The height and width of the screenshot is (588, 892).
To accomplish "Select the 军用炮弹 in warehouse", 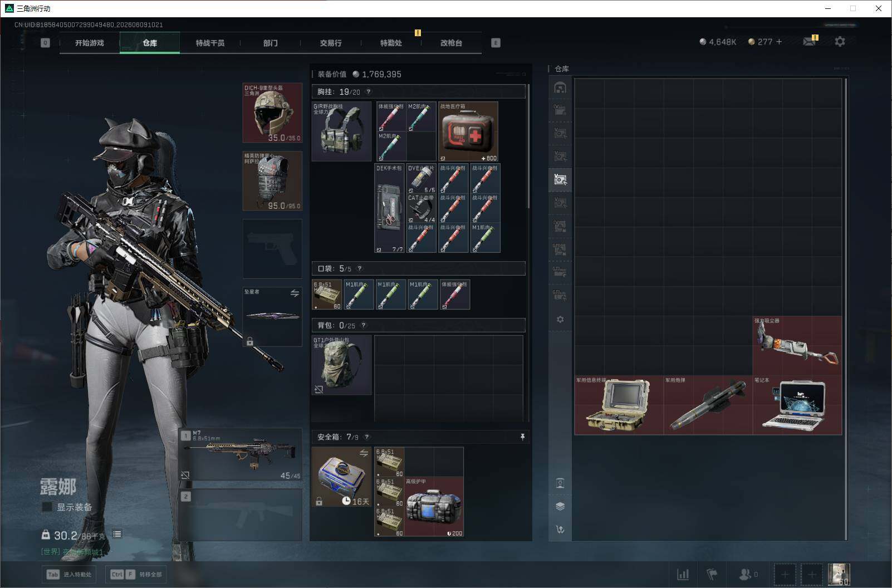I will coord(708,405).
